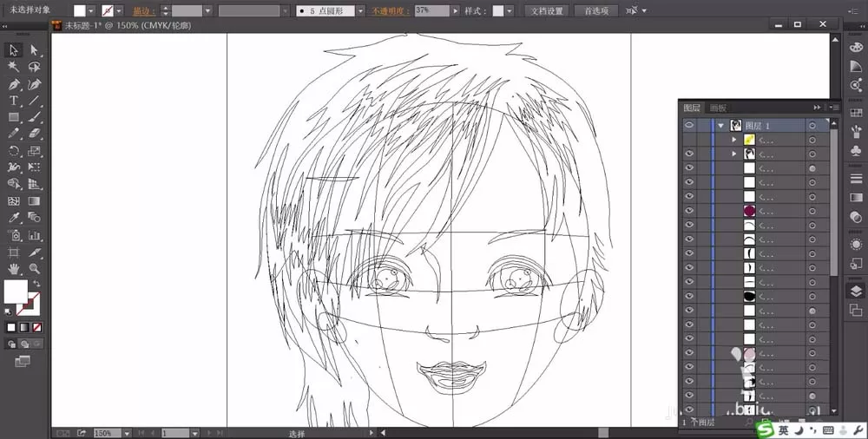Open the 5 点圆形 brush dropdown
The width and height of the screenshot is (868, 439).
click(360, 10)
